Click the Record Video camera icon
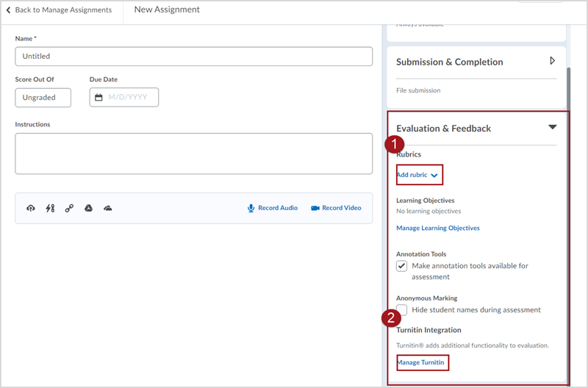 pos(315,208)
